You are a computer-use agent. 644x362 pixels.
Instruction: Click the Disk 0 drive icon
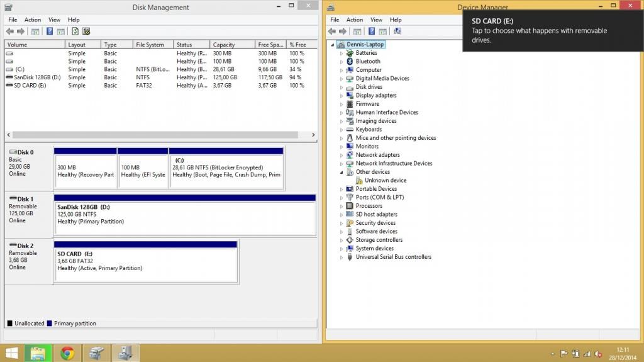[x=13, y=152]
